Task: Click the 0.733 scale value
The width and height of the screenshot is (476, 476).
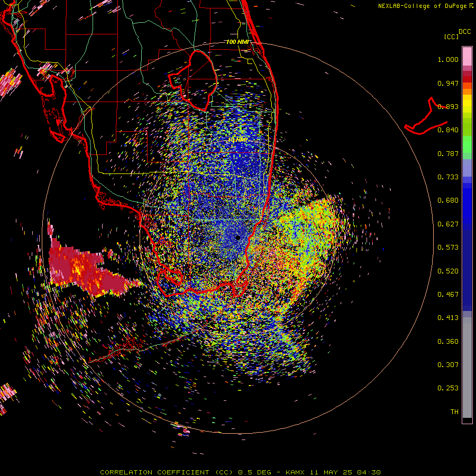Action: coord(448,177)
